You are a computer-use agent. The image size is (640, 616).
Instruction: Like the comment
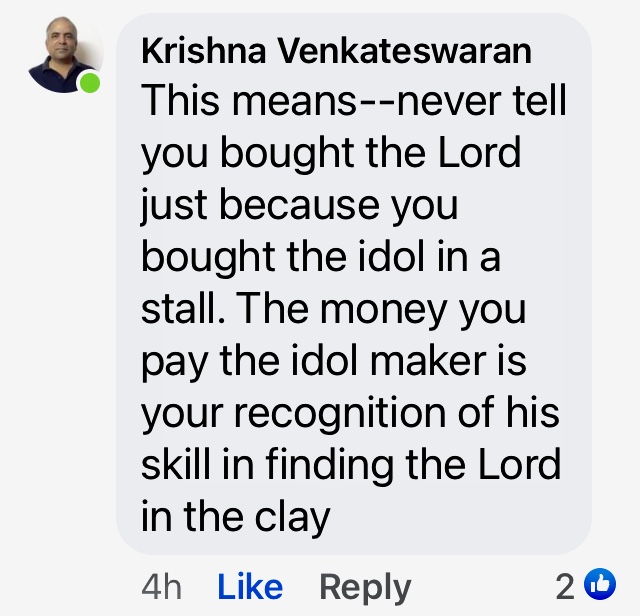point(250,587)
